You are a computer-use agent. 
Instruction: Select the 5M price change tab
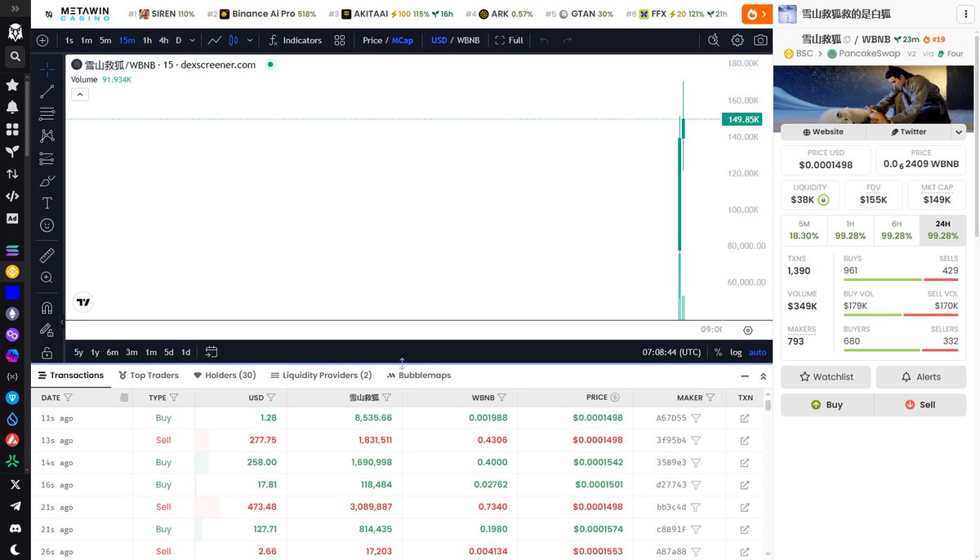point(804,230)
